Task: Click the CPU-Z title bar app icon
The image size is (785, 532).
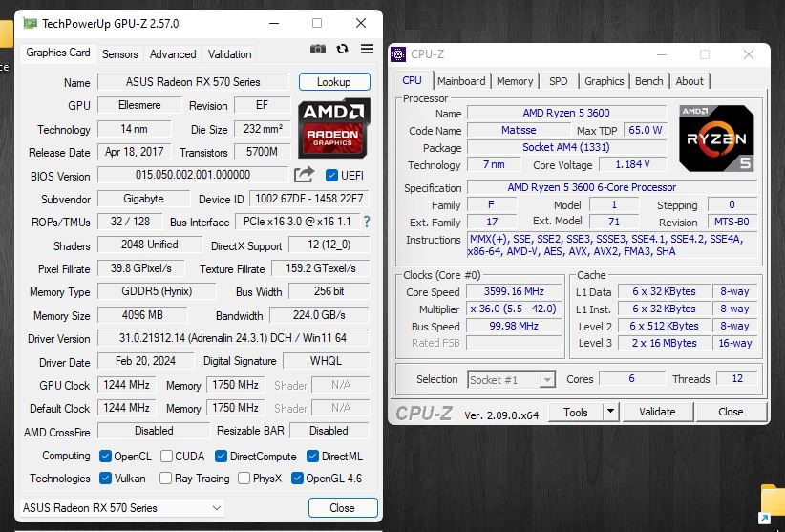Action: pyautogui.click(x=398, y=54)
